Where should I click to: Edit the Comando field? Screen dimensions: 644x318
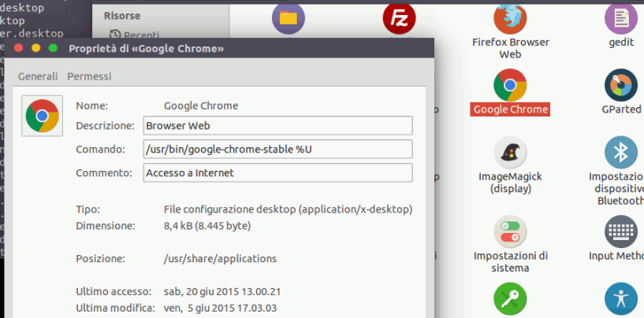click(x=277, y=150)
